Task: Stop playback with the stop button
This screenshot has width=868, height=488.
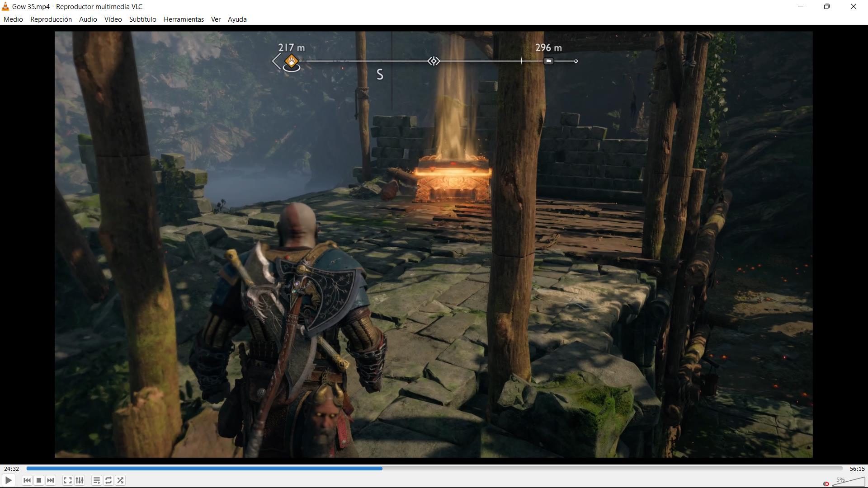Action: click(x=39, y=480)
